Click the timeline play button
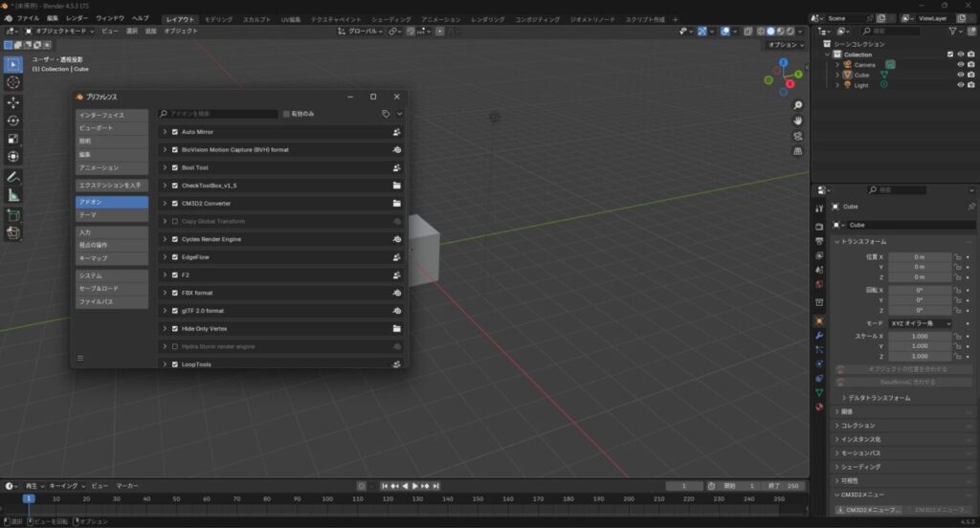 click(414, 486)
